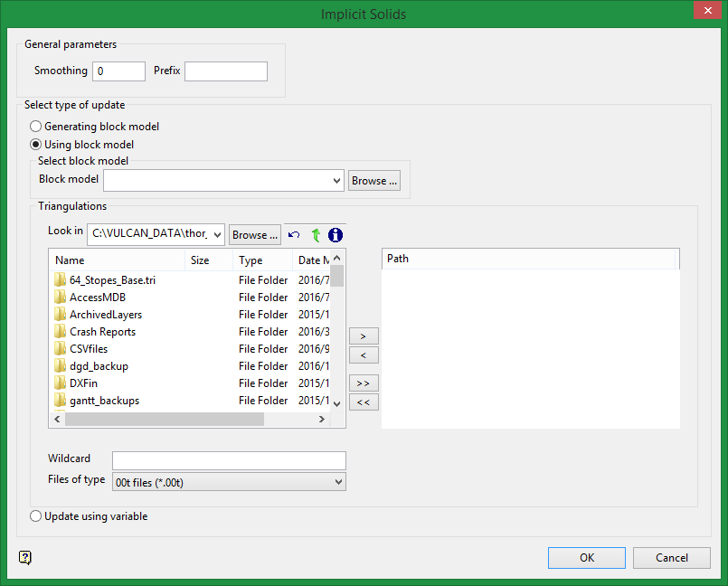The image size is (728, 586).
Task: Click the add selected (>) arrow button
Action: (364, 336)
